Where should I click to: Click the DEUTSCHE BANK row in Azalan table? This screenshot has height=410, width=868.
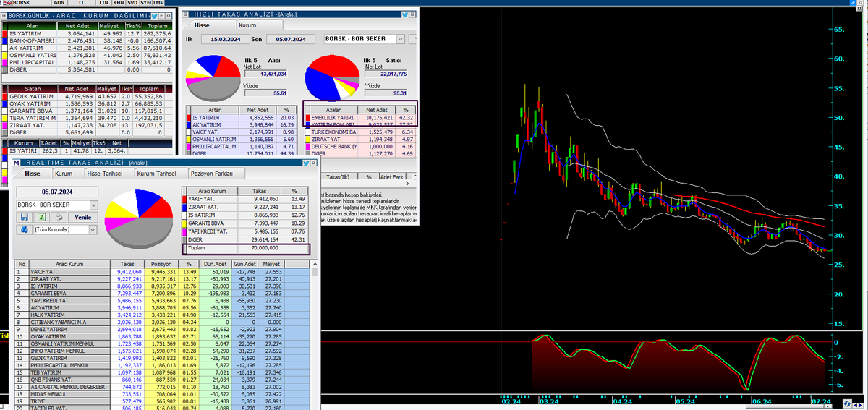[x=362, y=145]
